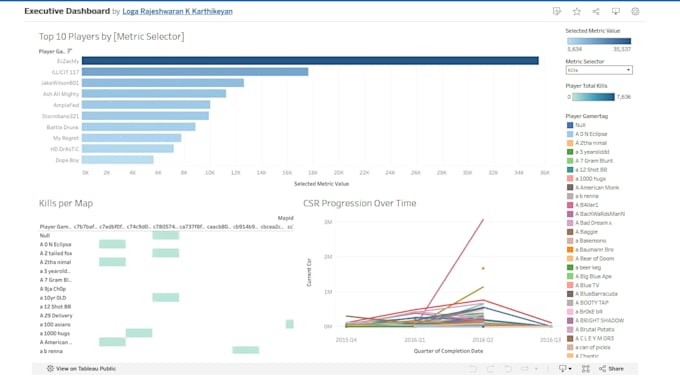Select the EcZachly bar in top players chart
The width and height of the screenshot is (680, 383).
pos(310,61)
